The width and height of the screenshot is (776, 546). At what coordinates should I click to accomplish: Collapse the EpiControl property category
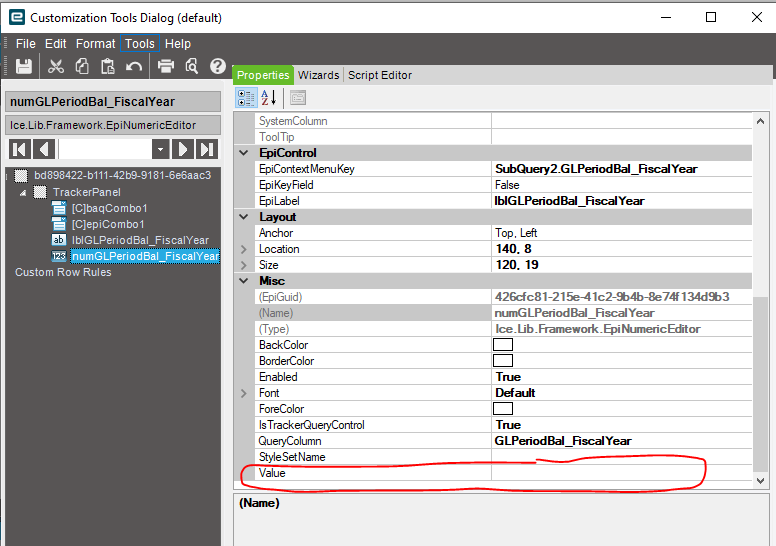click(x=244, y=153)
